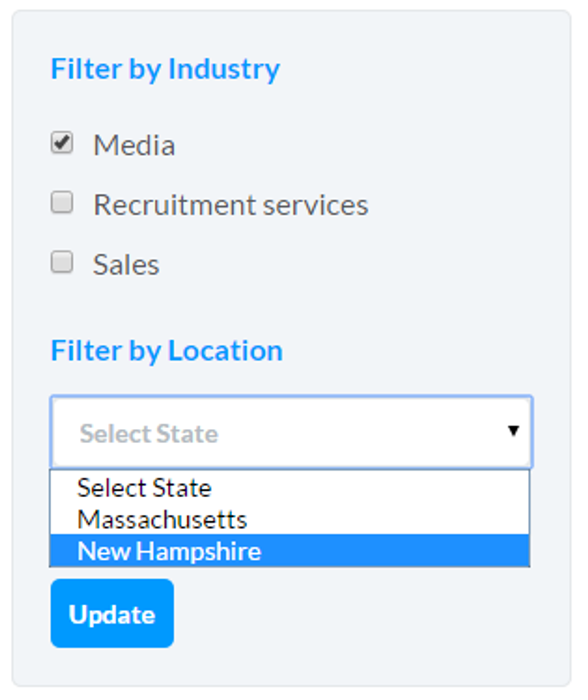Click the black dropdown arrow icon
This screenshot has height=700, width=588.
[514, 431]
